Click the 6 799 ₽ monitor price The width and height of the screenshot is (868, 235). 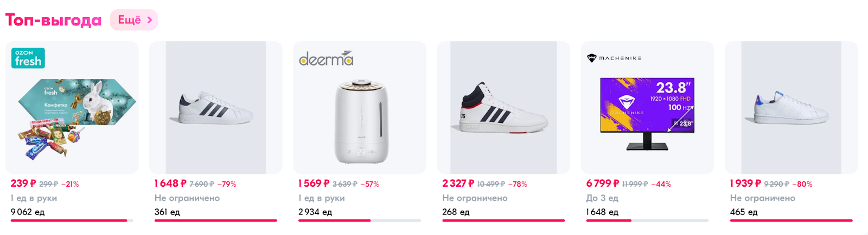pyautogui.click(x=603, y=184)
